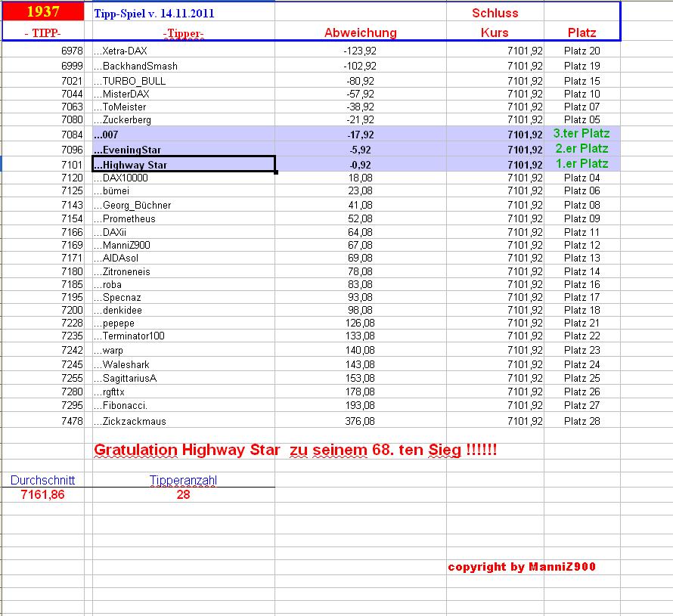Select the '...TURBO_BULL' cell
673x616 pixels.
184,81
